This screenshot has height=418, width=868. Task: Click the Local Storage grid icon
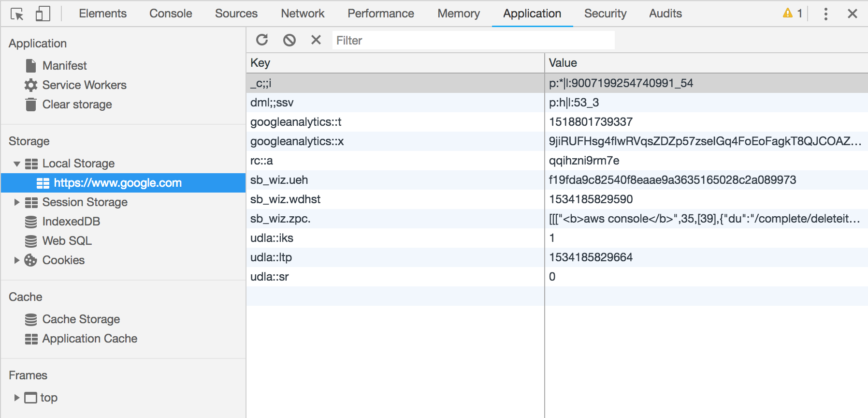(31, 164)
